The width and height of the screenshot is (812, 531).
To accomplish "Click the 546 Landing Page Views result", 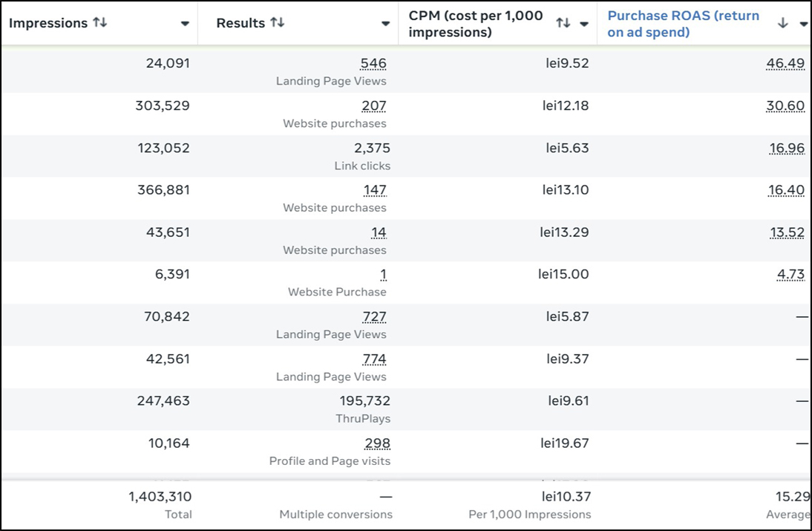I will (x=373, y=64).
